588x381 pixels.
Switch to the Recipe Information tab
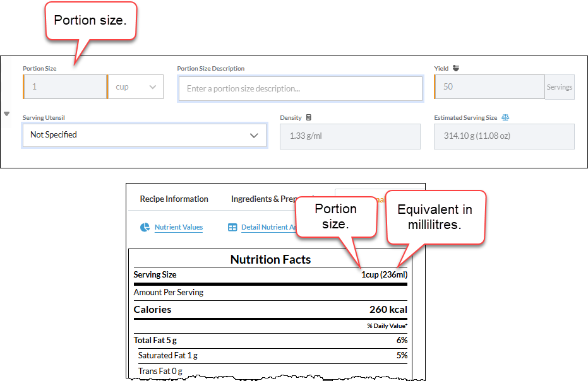(x=174, y=199)
